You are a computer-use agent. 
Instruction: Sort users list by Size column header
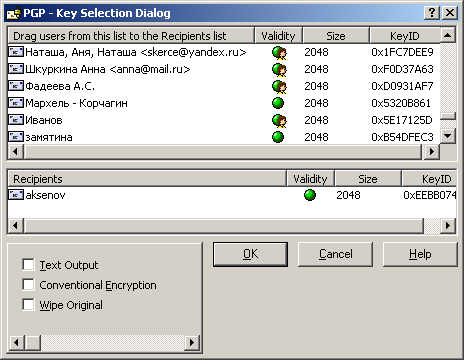point(336,36)
